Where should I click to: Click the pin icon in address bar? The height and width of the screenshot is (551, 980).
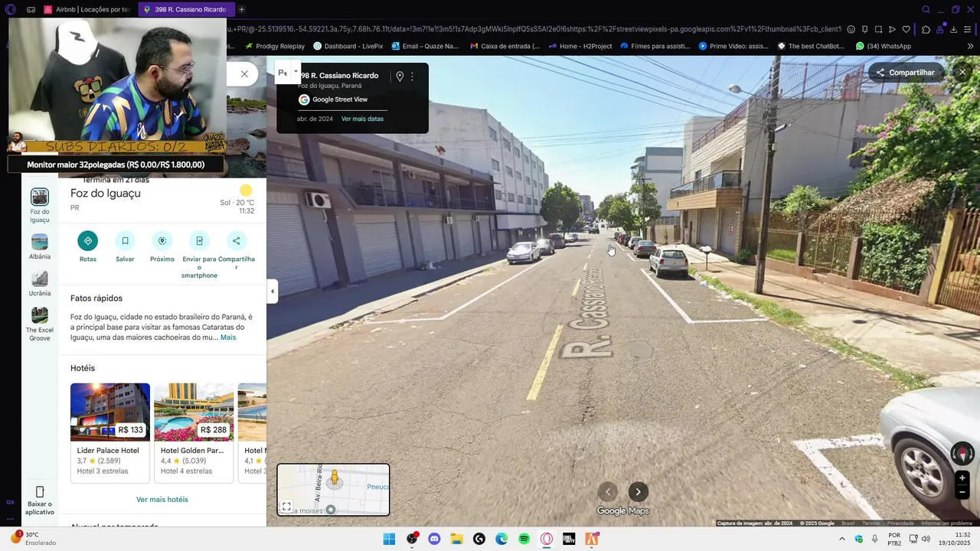tap(864, 29)
